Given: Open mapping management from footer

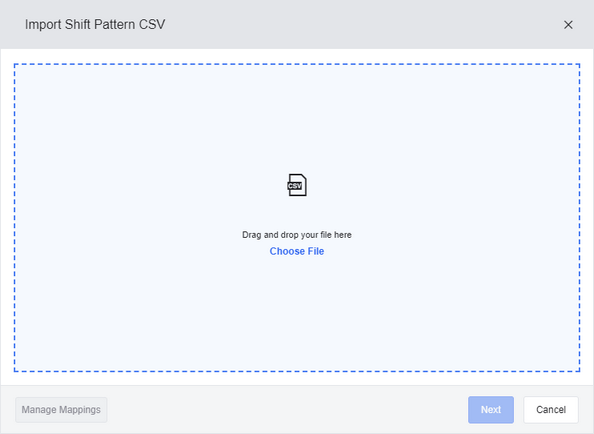Looking at the screenshot, I should coord(61,409).
